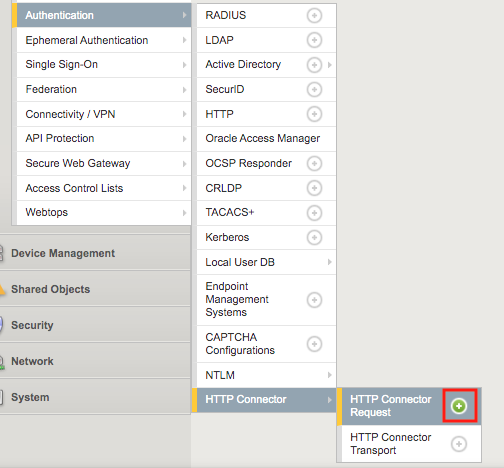Add TACACS+ server using plus icon

coord(314,213)
